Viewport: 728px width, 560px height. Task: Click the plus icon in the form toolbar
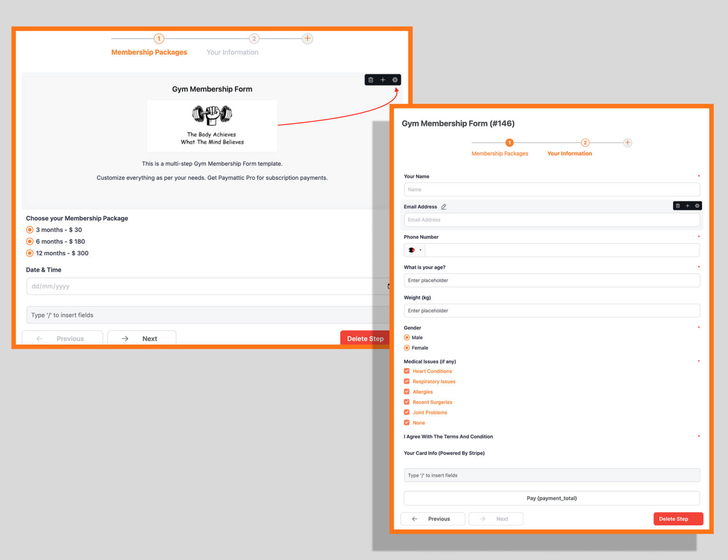coord(383,80)
